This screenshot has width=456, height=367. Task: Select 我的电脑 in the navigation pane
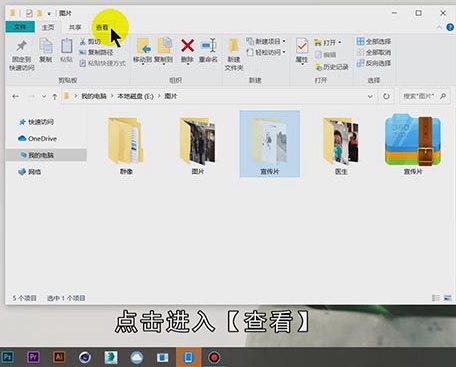coord(46,155)
